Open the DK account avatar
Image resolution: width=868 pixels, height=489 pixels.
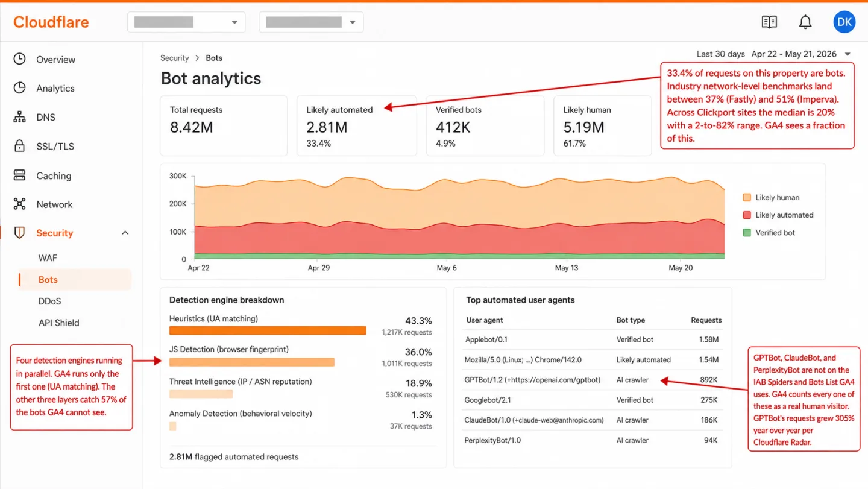(844, 22)
